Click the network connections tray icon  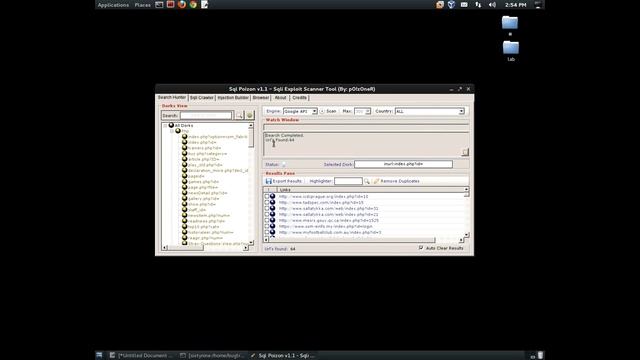pyautogui.click(x=478, y=5)
